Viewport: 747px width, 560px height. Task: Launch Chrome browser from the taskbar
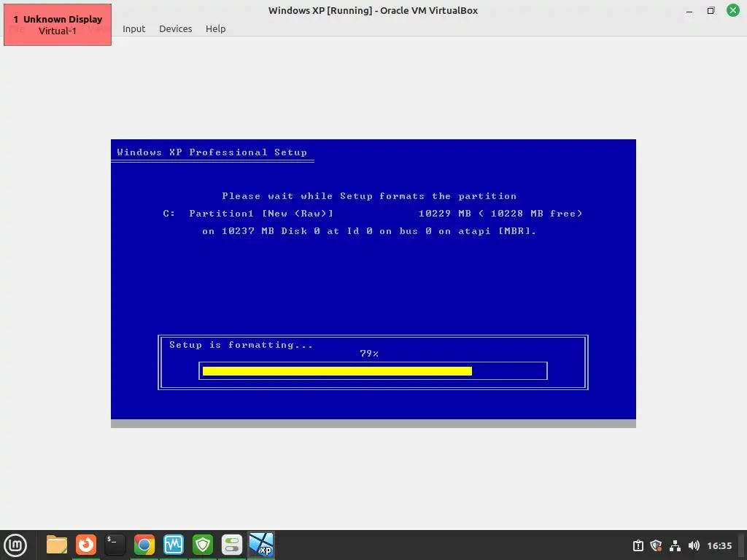pyautogui.click(x=144, y=545)
